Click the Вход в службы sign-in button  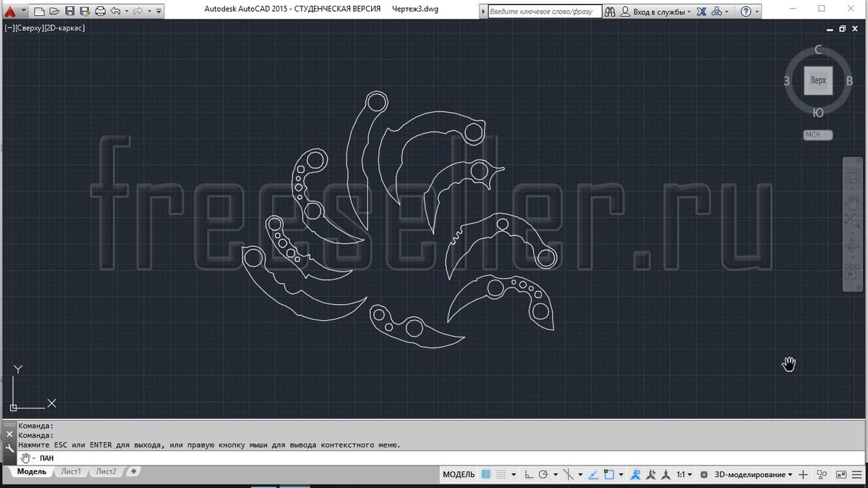[x=658, y=12]
